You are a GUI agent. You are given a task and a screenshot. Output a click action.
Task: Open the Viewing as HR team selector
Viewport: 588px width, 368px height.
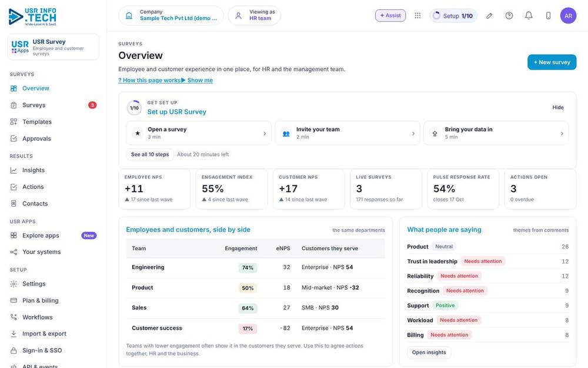point(254,15)
